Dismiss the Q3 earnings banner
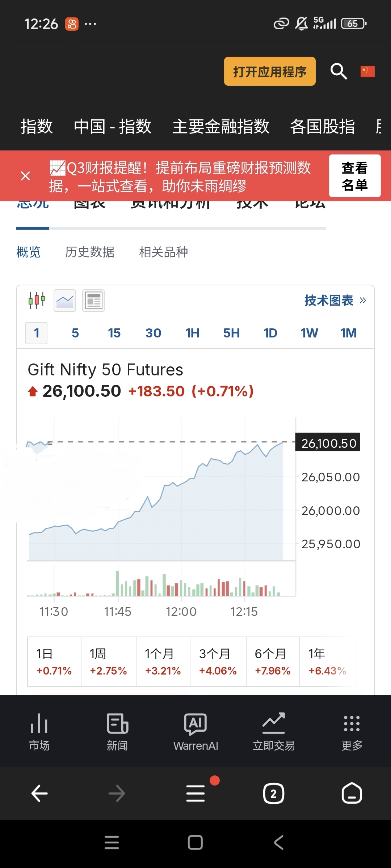 [25, 176]
